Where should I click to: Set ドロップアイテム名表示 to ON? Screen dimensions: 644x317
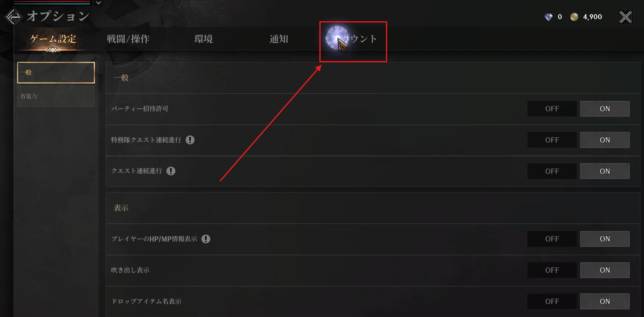605,302
